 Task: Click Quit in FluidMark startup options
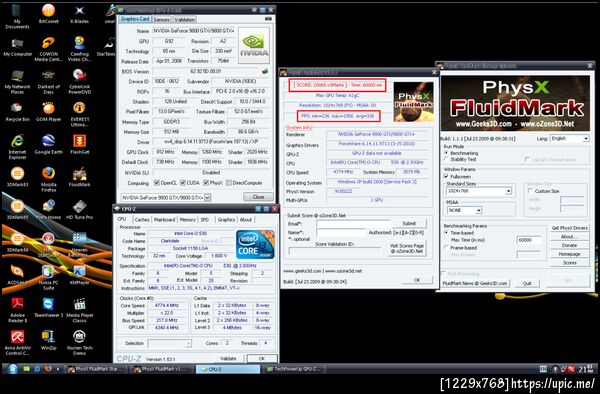tap(527, 283)
